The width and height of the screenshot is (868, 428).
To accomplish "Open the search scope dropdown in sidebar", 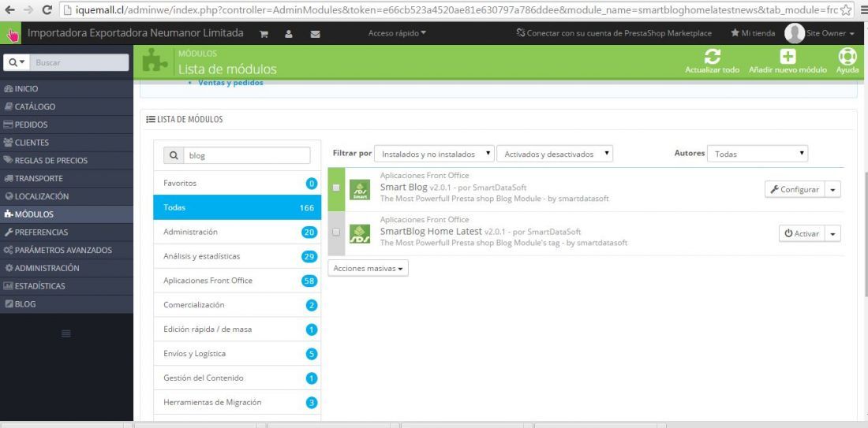I will (16, 62).
